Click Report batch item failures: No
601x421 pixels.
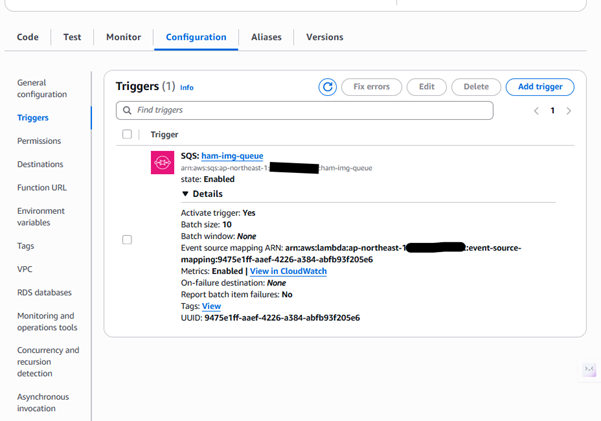pyautogui.click(x=236, y=294)
